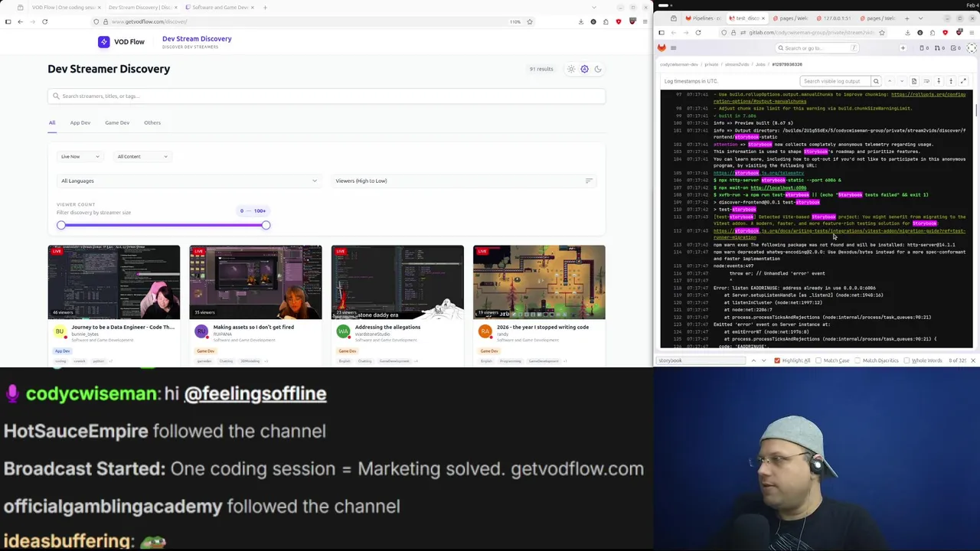Open the Journey to be a Data Engineer thumbnail
Image resolution: width=980 pixels, height=551 pixels.
(x=114, y=282)
